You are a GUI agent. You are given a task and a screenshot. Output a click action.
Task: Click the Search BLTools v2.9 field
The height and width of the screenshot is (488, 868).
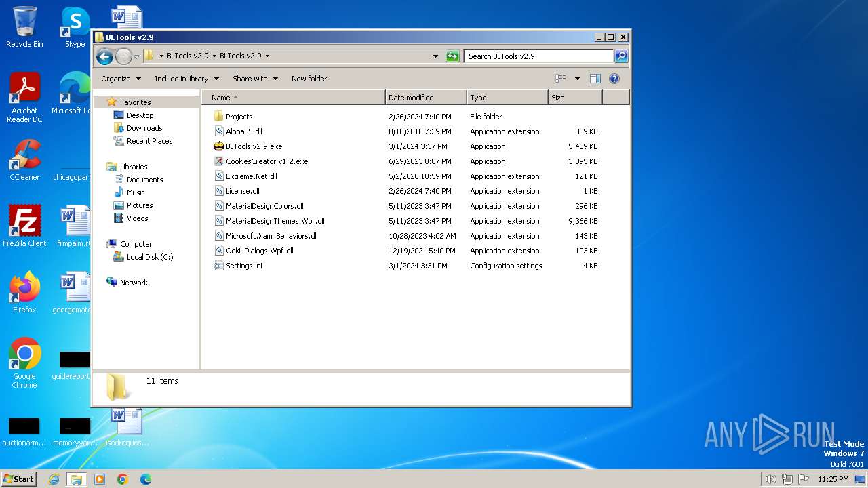click(538, 56)
